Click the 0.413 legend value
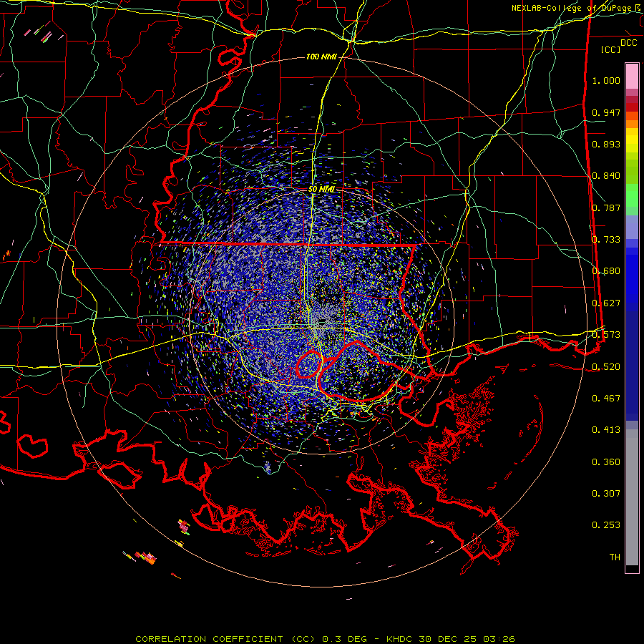The image size is (644, 644). pyautogui.click(x=606, y=430)
